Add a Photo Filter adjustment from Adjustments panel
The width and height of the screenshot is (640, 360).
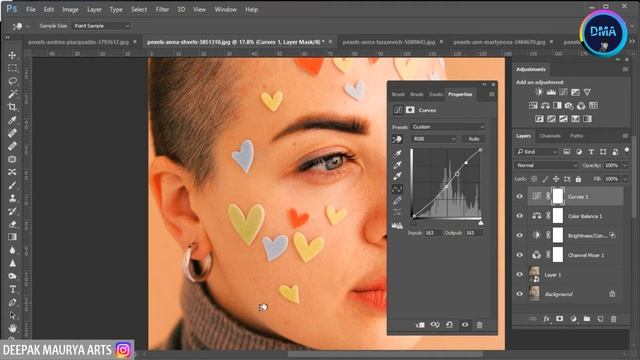click(x=569, y=106)
